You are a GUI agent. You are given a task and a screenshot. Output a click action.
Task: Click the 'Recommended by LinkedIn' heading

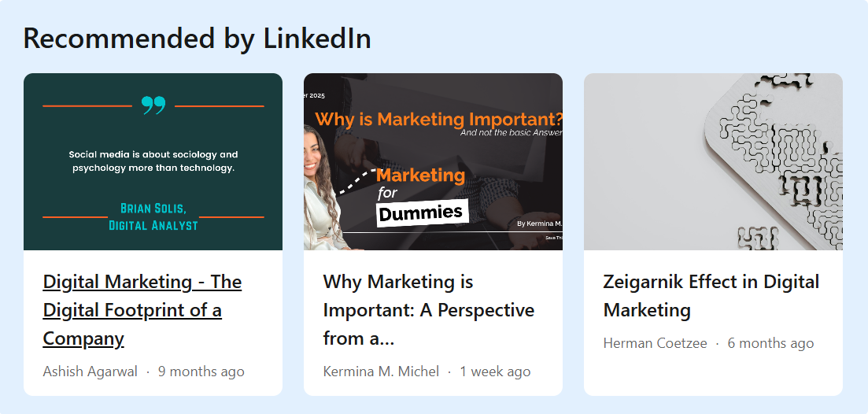[x=198, y=38]
